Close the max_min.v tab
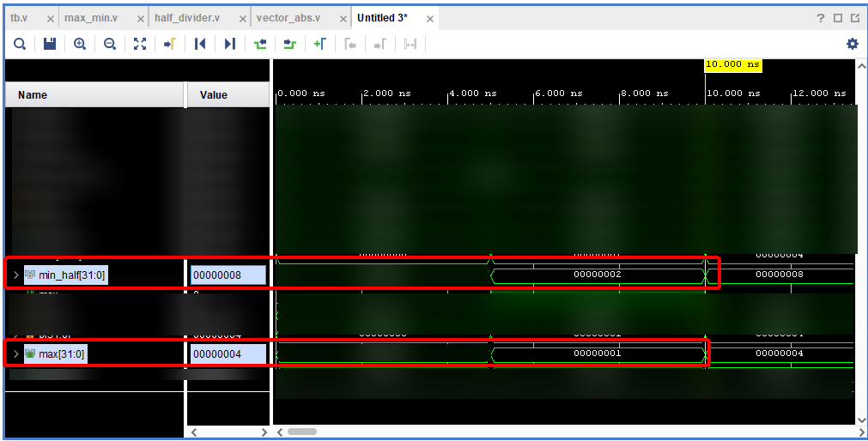The width and height of the screenshot is (868, 441). tap(140, 19)
